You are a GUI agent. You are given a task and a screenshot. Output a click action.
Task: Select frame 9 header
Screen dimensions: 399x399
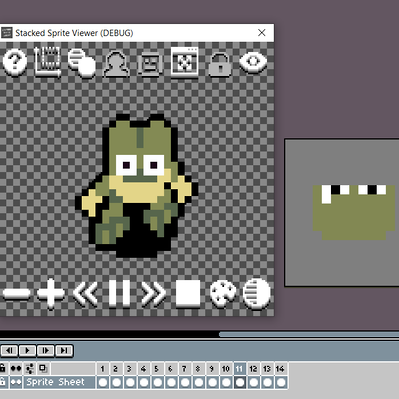pyautogui.click(x=212, y=369)
